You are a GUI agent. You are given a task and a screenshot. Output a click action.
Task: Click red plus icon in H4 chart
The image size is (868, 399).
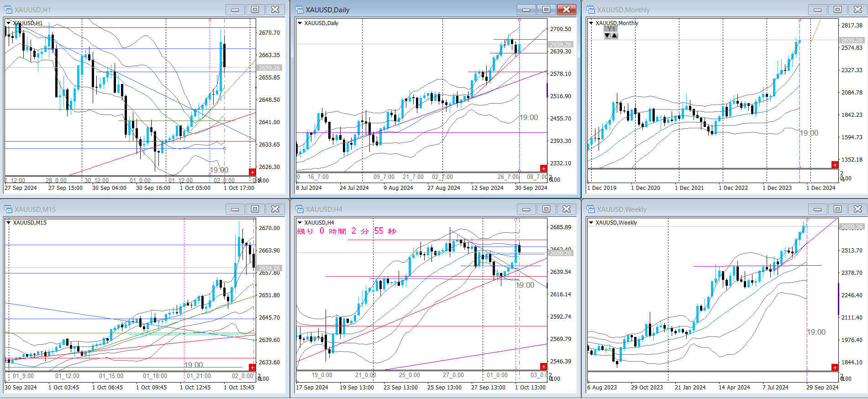pyautogui.click(x=543, y=366)
